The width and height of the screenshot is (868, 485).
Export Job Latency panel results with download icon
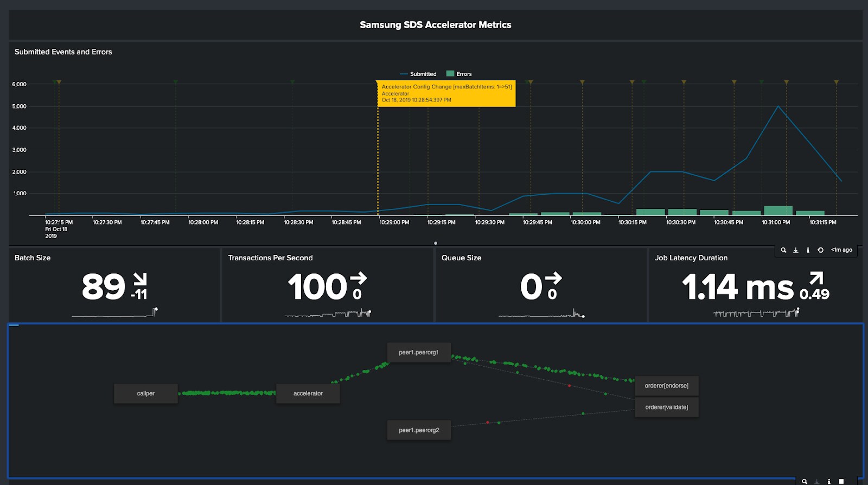[x=796, y=250]
